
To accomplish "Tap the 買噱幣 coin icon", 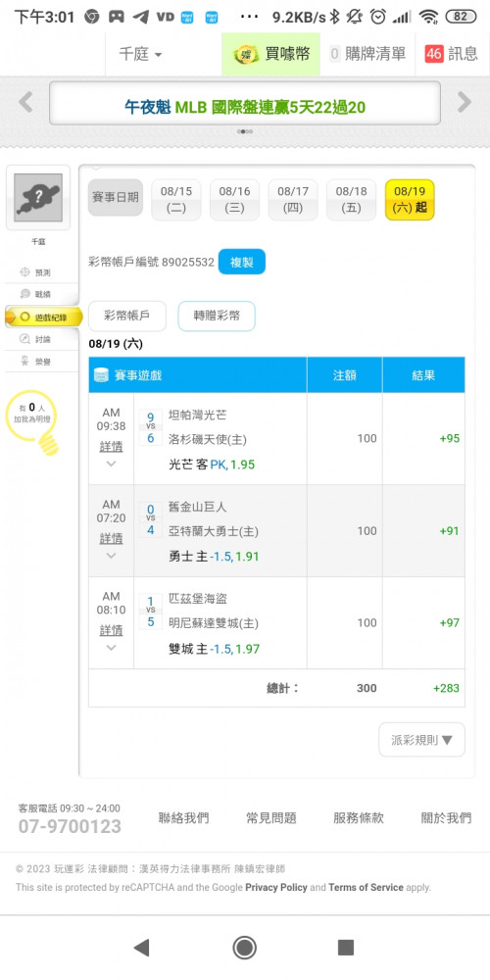I will tap(246, 54).
